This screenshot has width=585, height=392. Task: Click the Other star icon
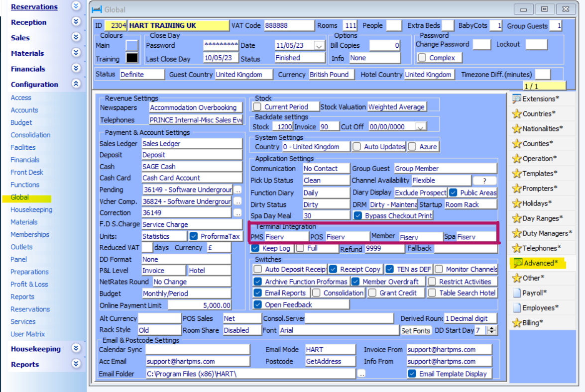click(517, 278)
